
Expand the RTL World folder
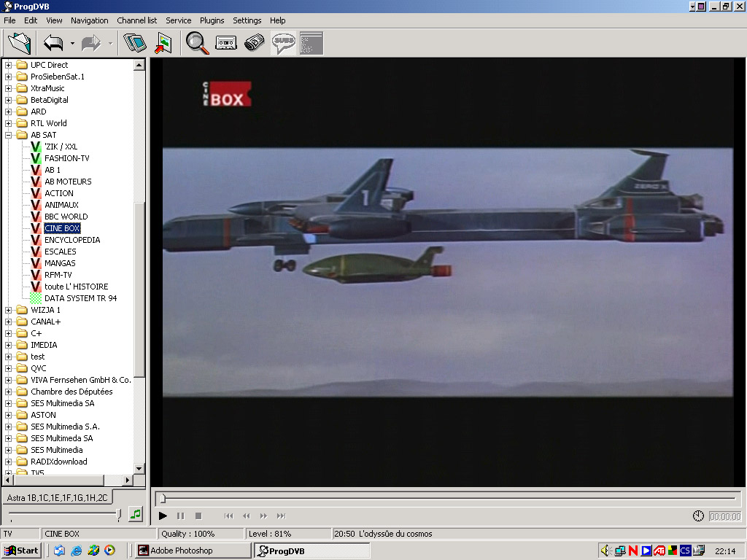8,123
